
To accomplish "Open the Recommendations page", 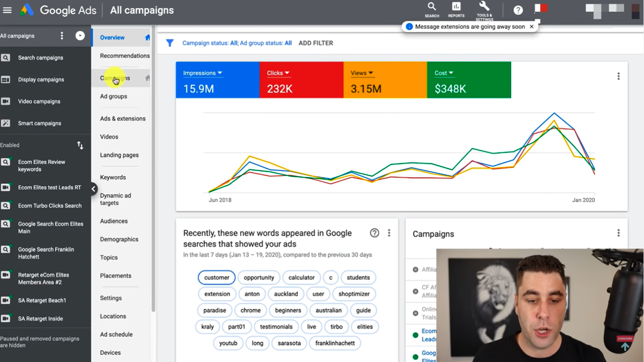I will 125,56.
